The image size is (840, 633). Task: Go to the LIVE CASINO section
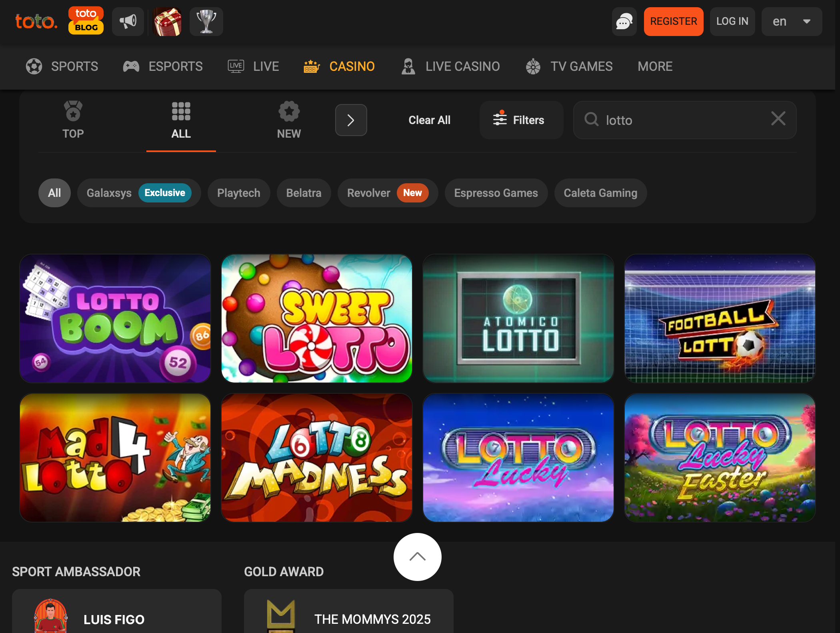pos(451,66)
